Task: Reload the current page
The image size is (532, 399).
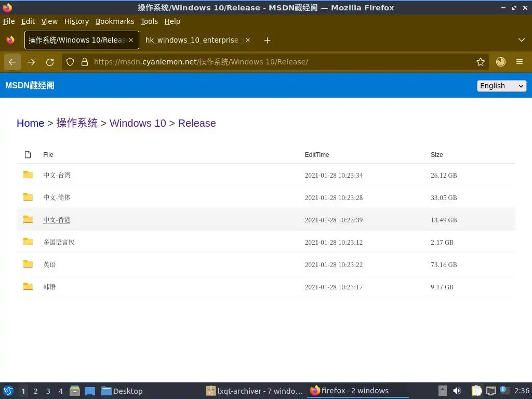Action: (x=50, y=62)
